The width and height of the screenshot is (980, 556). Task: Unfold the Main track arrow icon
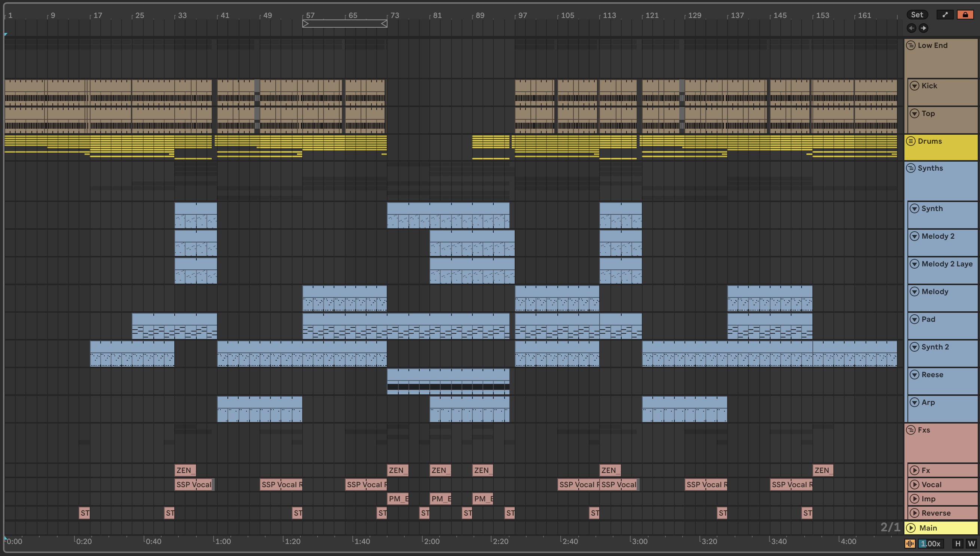click(x=911, y=528)
